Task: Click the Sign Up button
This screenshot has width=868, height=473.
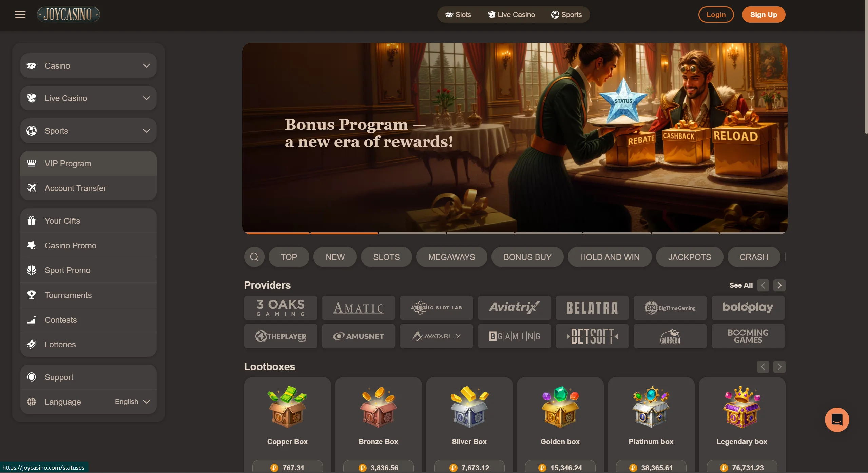Action: pyautogui.click(x=764, y=15)
